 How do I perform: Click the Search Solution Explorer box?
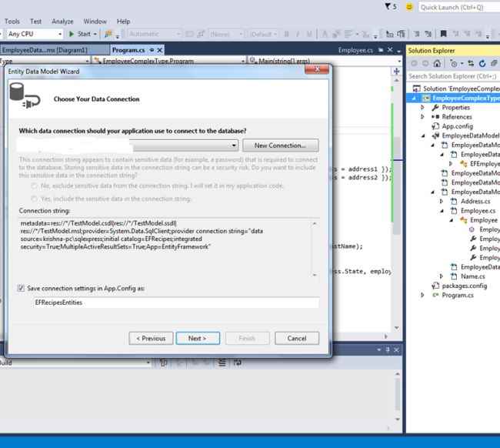click(453, 76)
